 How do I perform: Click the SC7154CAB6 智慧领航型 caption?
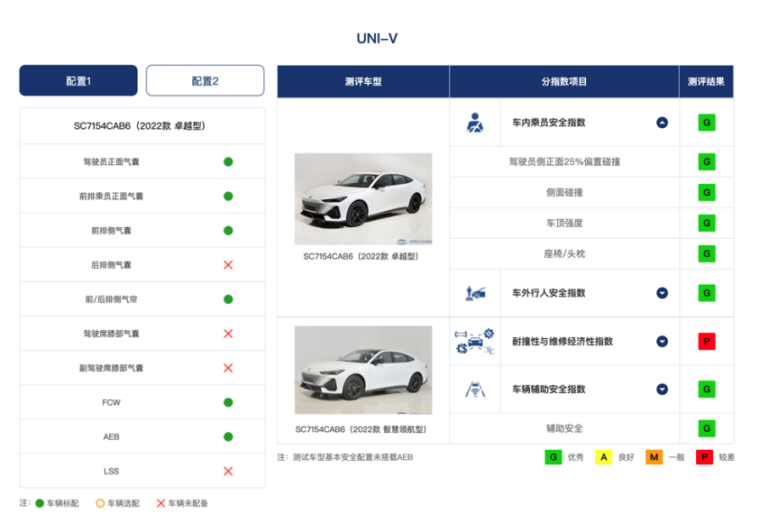(361, 429)
